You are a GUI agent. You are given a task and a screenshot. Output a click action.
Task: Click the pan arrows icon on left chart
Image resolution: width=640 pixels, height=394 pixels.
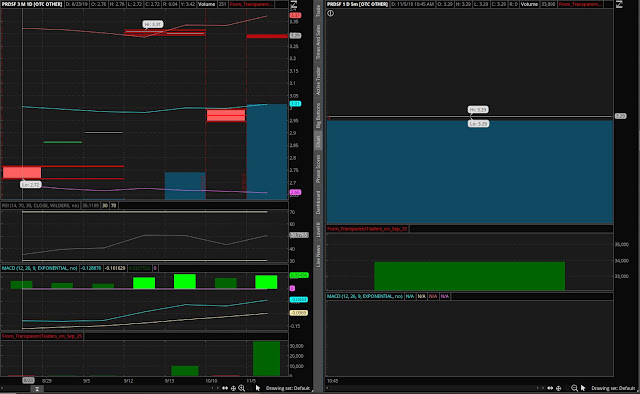(x=225, y=388)
